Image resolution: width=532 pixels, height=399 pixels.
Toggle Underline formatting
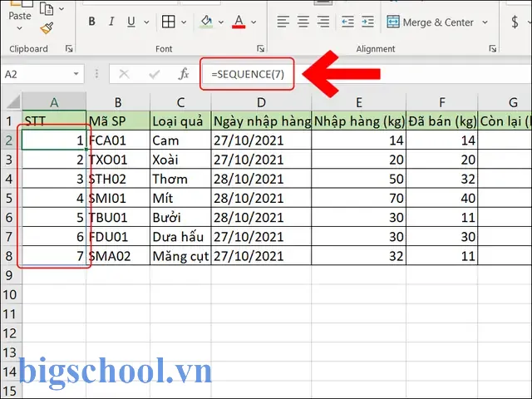131,22
